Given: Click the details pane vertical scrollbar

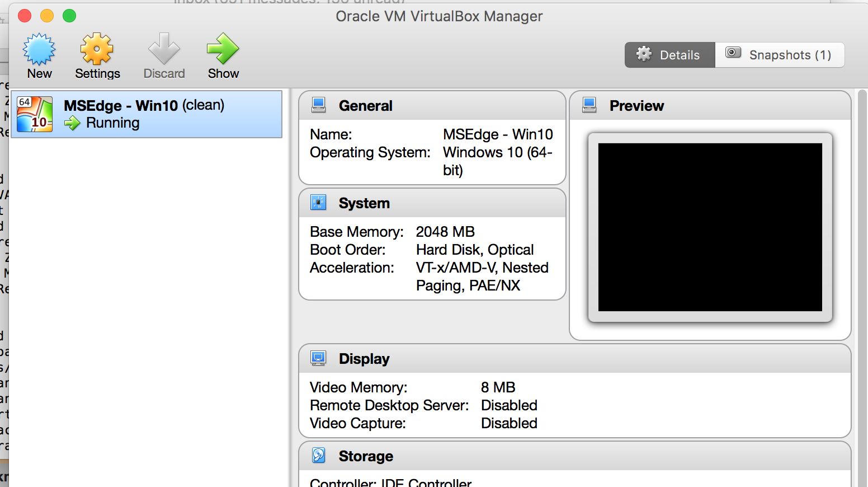Looking at the screenshot, I should pyautogui.click(x=862, y=288).
